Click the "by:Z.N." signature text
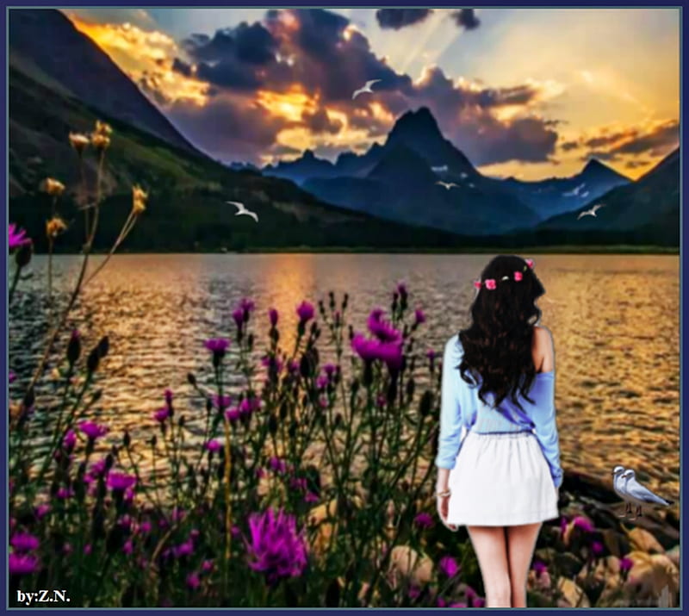This screenshot has width=689, height=616. (x=44, y=597)
